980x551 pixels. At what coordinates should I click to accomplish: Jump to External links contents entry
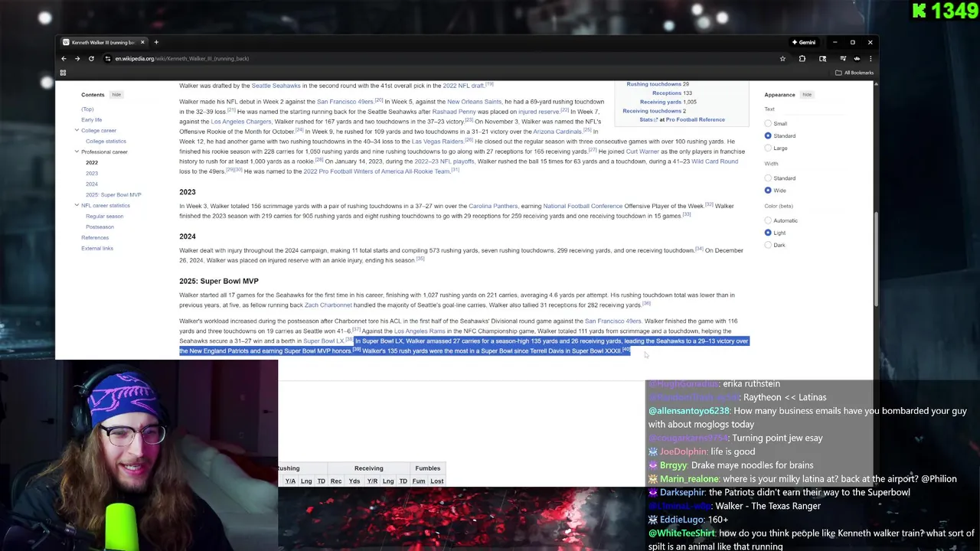click(97, 249)
